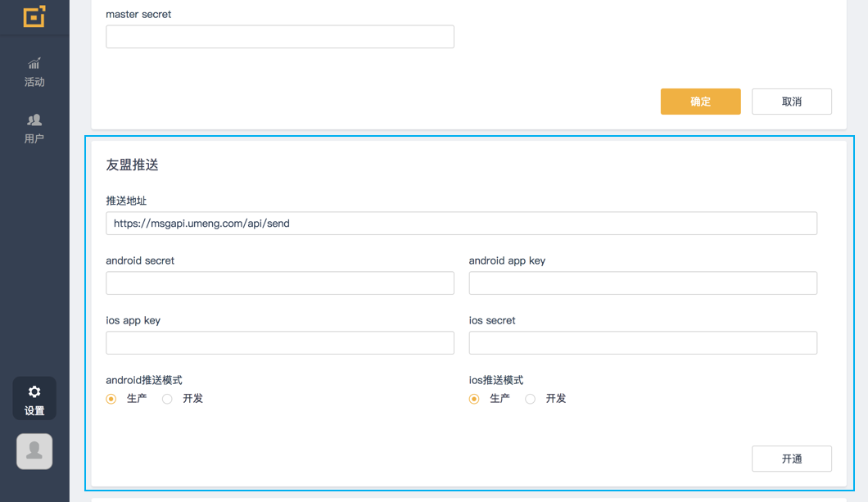Click the ios secret input field
Image resolution: width=868 pixels, height=502 pixels.
(643, 342)
